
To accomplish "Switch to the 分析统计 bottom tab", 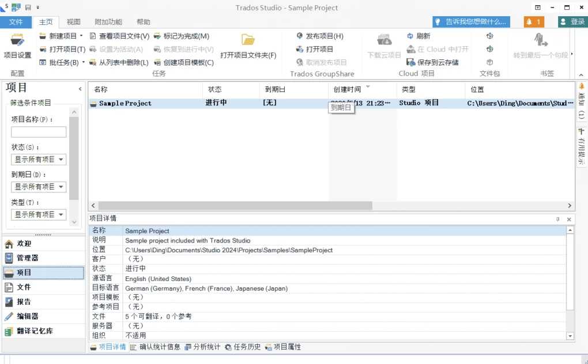I will pos(202,347).
